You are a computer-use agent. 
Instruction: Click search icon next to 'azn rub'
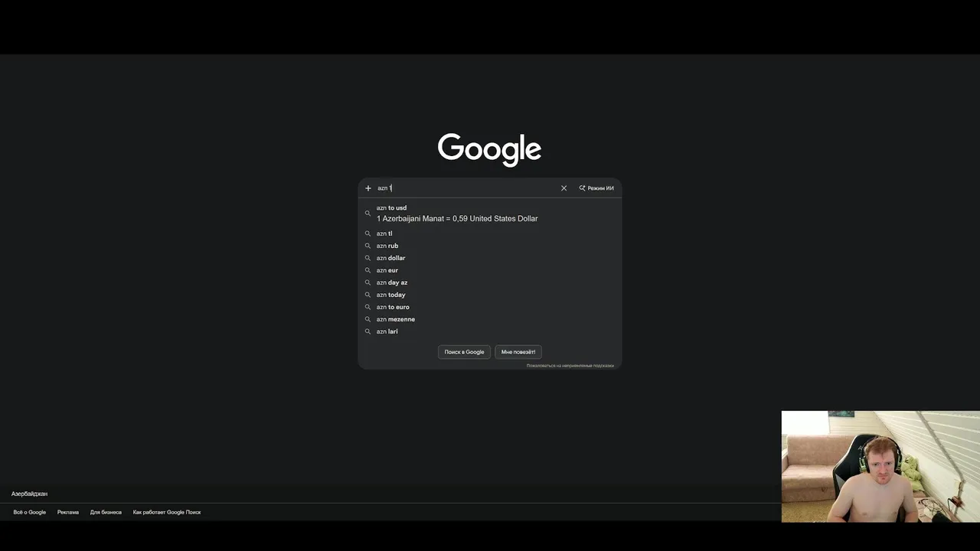point(367,246)
